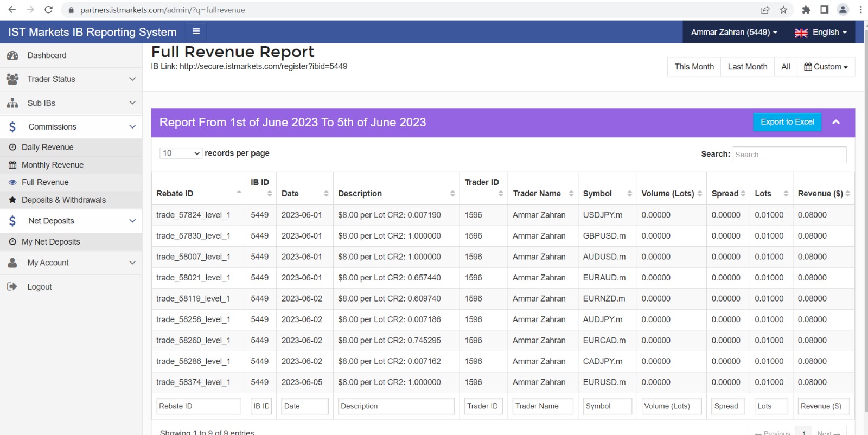Click the table Search input box
Screen dimensions: 868x435
[789, 155]
